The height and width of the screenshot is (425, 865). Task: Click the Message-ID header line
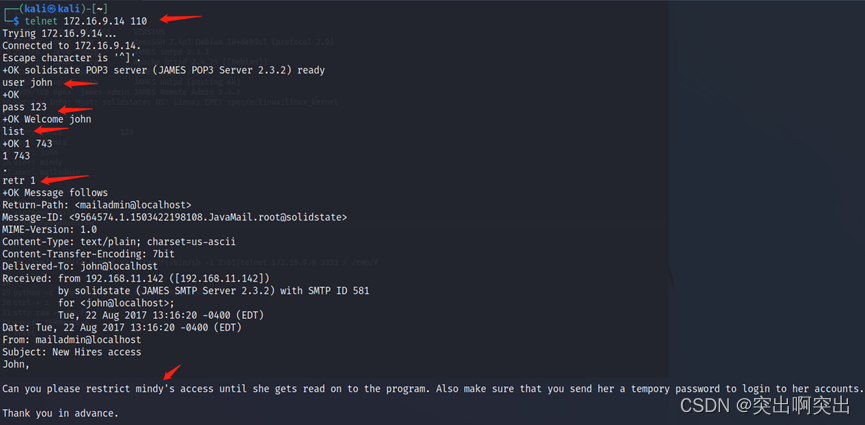coord(174,216)
